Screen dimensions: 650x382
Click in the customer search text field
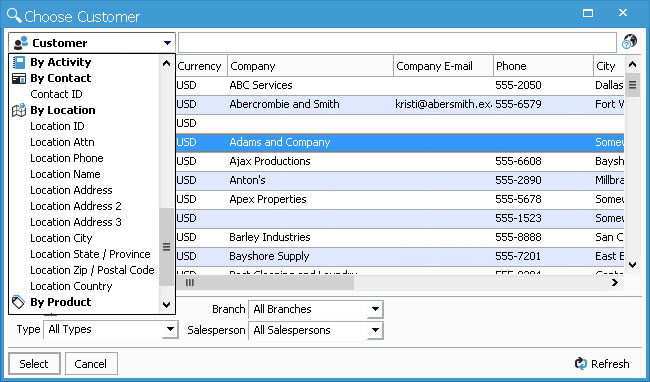point(397,43)
